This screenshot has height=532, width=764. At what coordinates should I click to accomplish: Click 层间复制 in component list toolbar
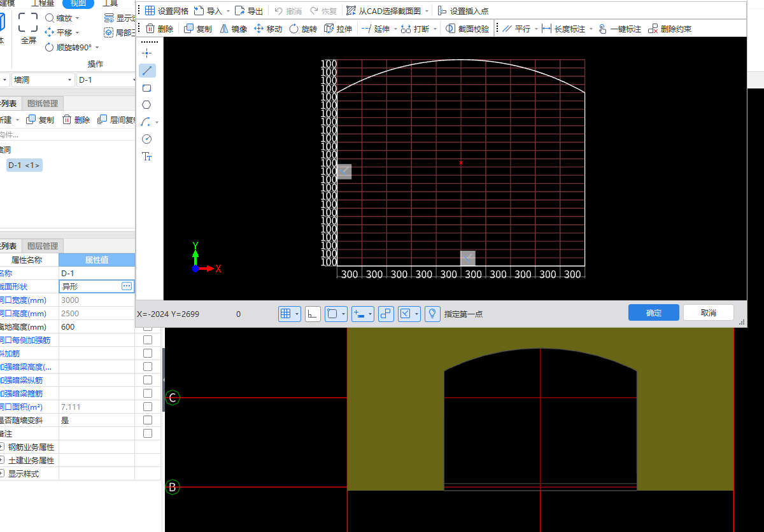[x=117, y=120]
